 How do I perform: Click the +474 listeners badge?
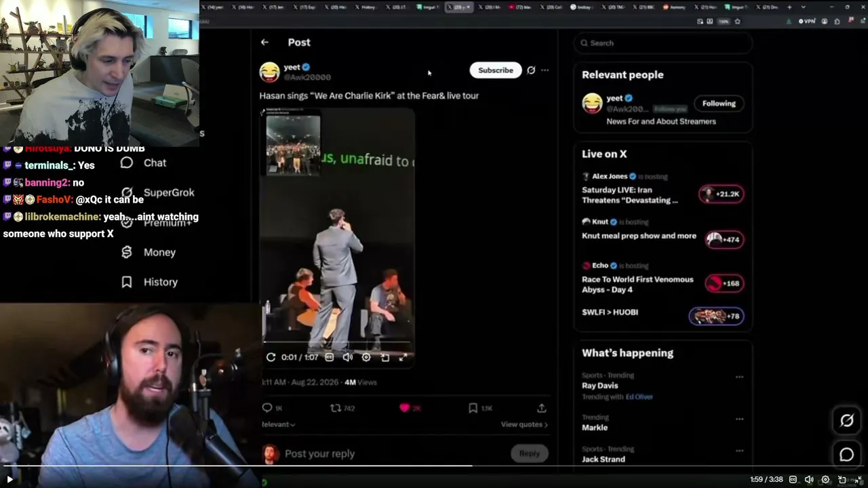pyautogui.click(x=724, y=239)
